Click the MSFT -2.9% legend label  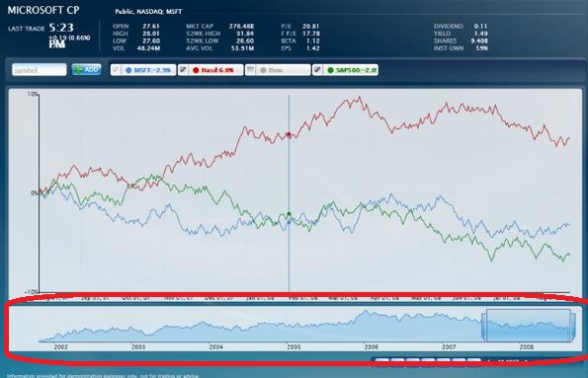[152, 70]
